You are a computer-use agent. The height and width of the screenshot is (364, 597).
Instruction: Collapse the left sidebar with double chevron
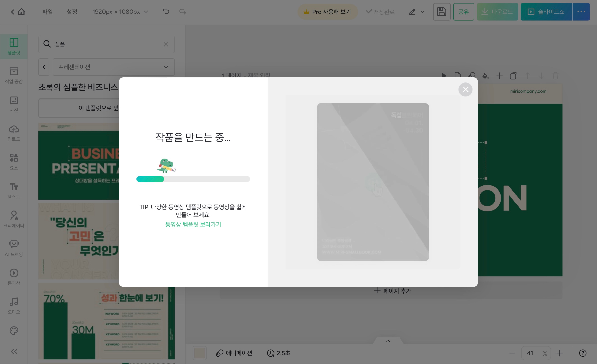click(x=14, y=351)
